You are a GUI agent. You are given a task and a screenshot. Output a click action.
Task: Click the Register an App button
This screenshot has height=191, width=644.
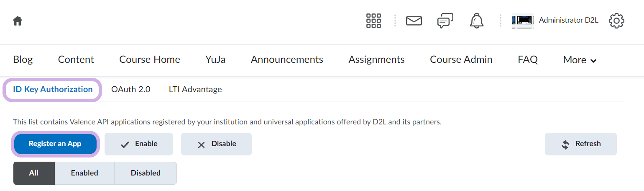(55, 144)
